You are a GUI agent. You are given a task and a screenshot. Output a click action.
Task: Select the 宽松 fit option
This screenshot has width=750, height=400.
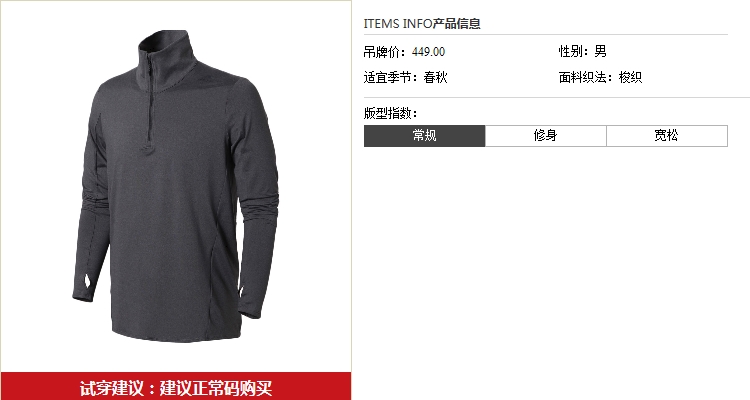click(667, 136)
